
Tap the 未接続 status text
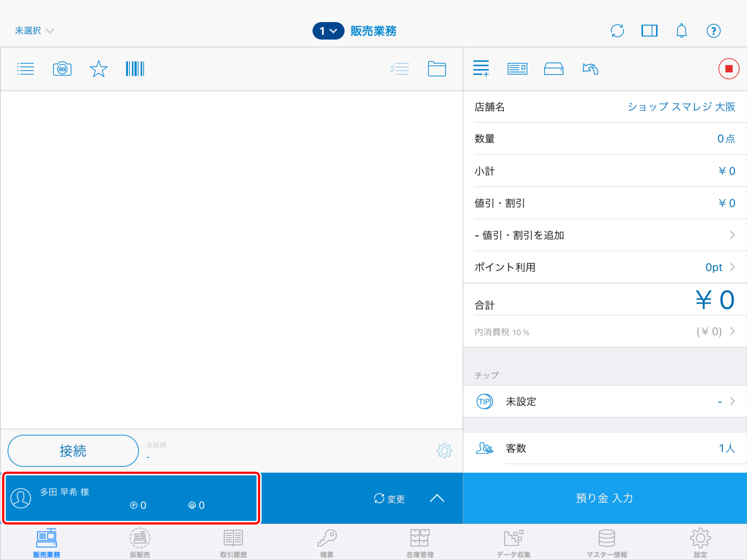(x=156, y=445)
